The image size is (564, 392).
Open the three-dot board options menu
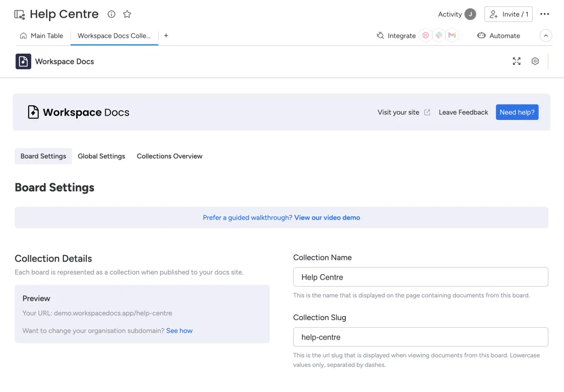(545, 14)
